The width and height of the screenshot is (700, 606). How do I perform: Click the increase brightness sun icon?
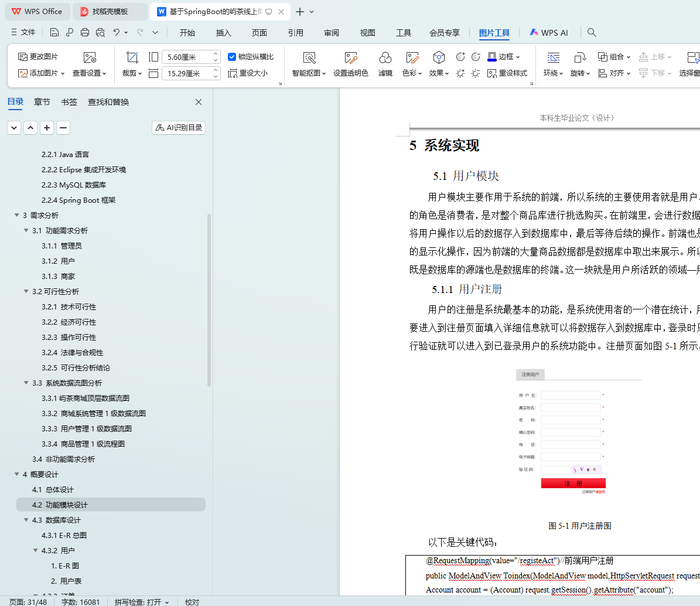pos(460,73)
